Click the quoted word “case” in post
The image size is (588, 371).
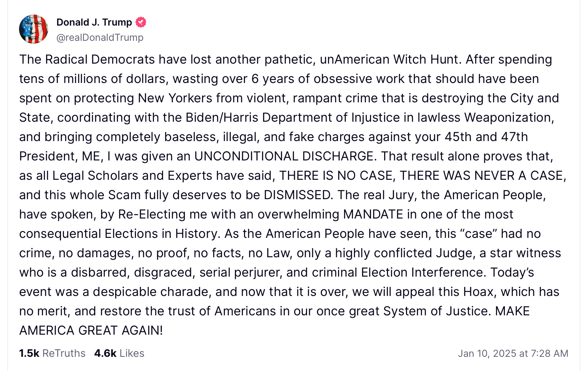click(x=479, y=234)
